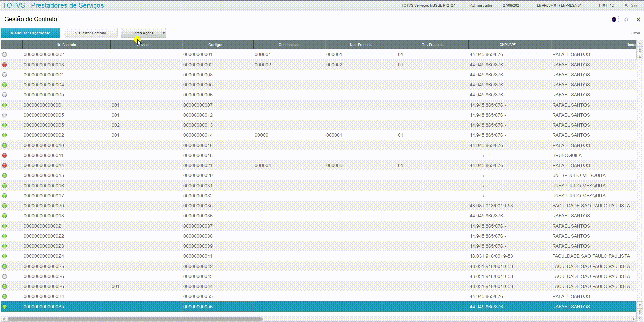
Task: Click green status icon of contract 000000000000016
Action: tap(4, 186)
